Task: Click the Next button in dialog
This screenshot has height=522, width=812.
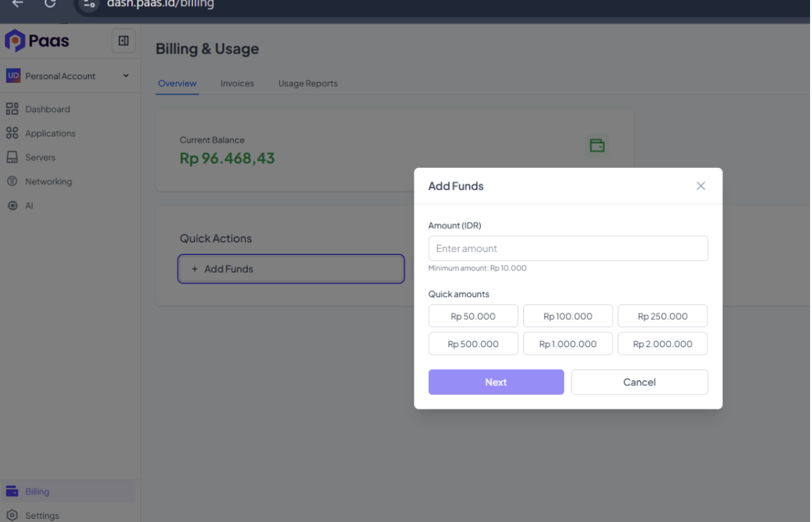Action: tap(496, 382)
